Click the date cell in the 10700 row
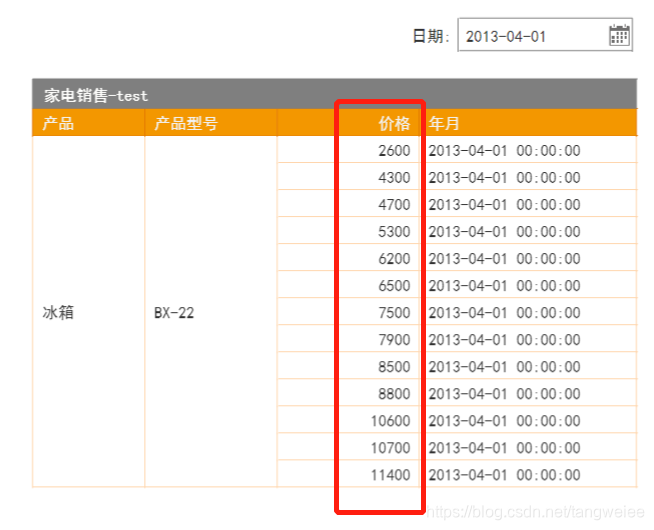 point(528,448)
